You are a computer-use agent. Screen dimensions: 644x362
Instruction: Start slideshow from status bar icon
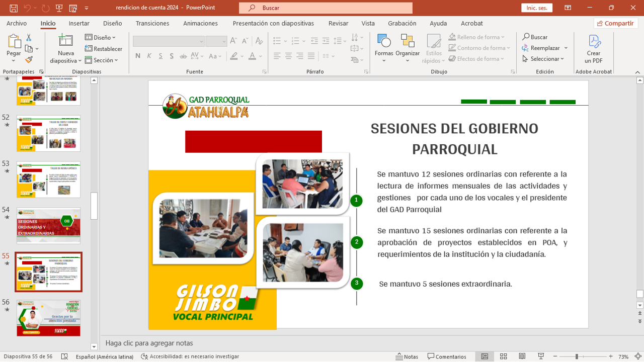pos(541,356)
